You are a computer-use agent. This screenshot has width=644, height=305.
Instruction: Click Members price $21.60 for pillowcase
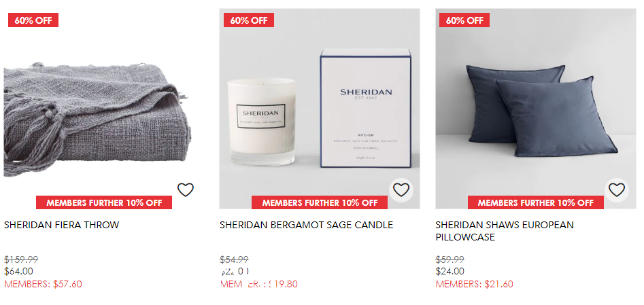(475, 284)
